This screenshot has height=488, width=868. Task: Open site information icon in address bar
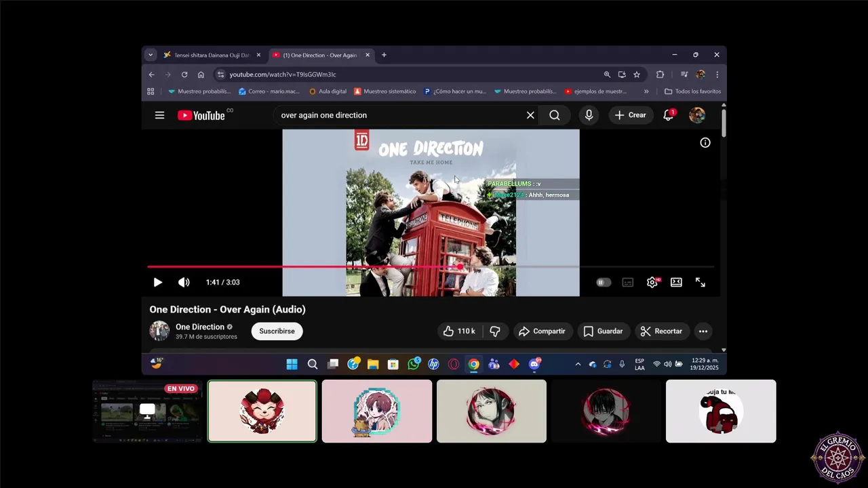tap(220, 75)
